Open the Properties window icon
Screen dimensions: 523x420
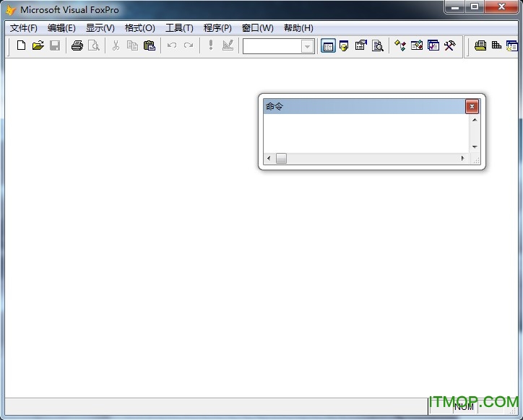point(361,45)
